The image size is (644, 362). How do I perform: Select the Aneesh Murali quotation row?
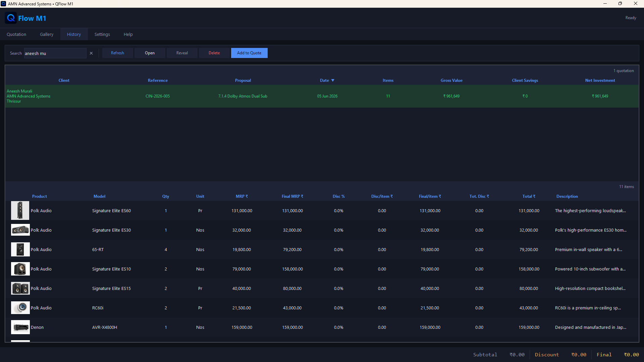[322, 96]
